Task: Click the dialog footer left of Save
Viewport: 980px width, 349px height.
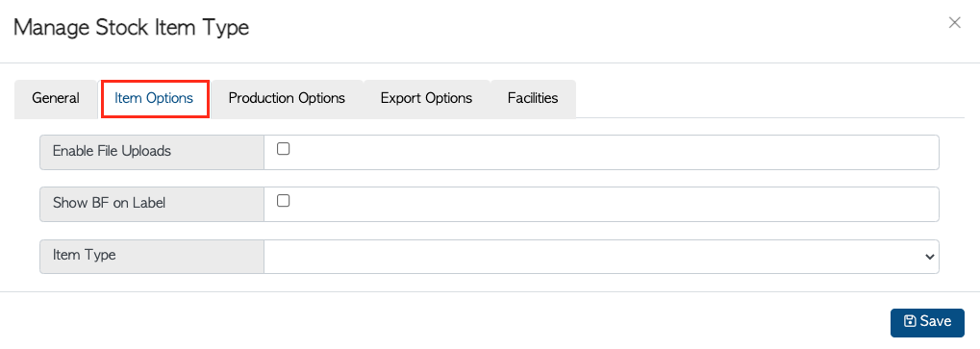Action: coord(443,321)
